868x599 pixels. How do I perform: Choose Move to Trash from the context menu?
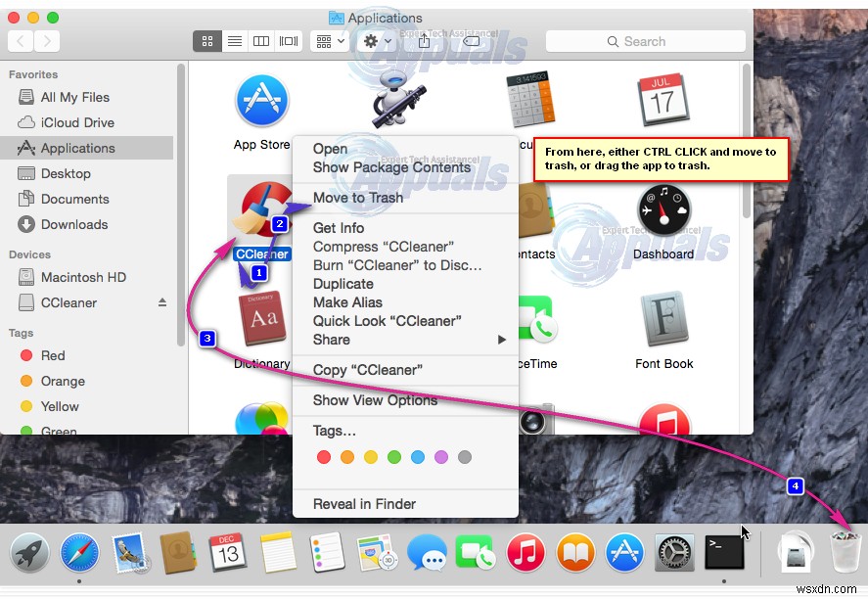point(357,197)
